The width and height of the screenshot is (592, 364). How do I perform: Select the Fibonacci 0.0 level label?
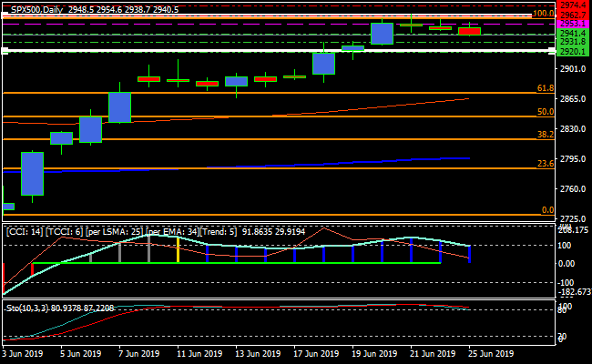pyautogui.click(x=547, y=210)
